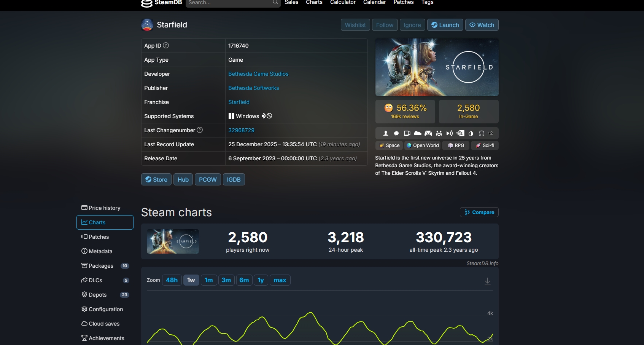
Task: Open the Achievements sidebar tab
Action: 105,338
